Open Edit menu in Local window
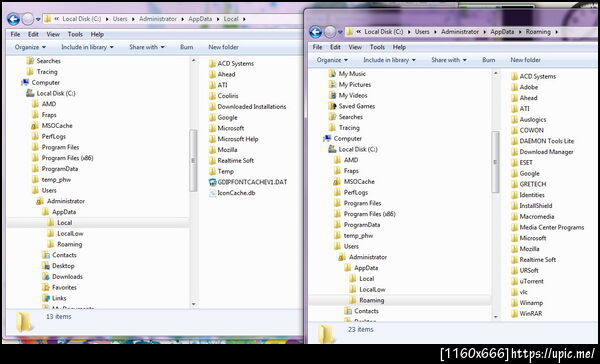Viewport: 600px width, 364px height. click(x=33, y=34)
